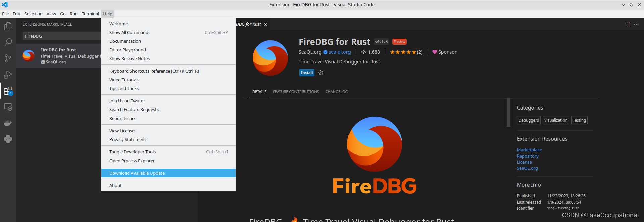
Task: Click the Visualization category tag
Action: coord(556,120)
